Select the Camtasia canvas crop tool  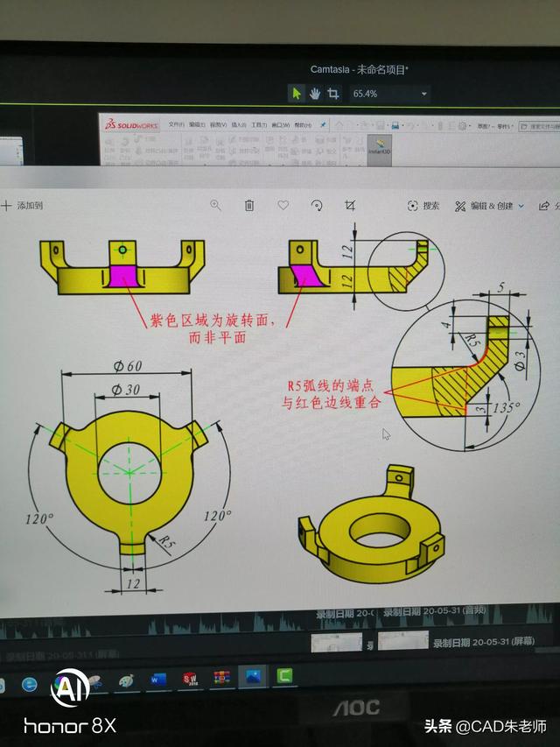tap(332, 93)
